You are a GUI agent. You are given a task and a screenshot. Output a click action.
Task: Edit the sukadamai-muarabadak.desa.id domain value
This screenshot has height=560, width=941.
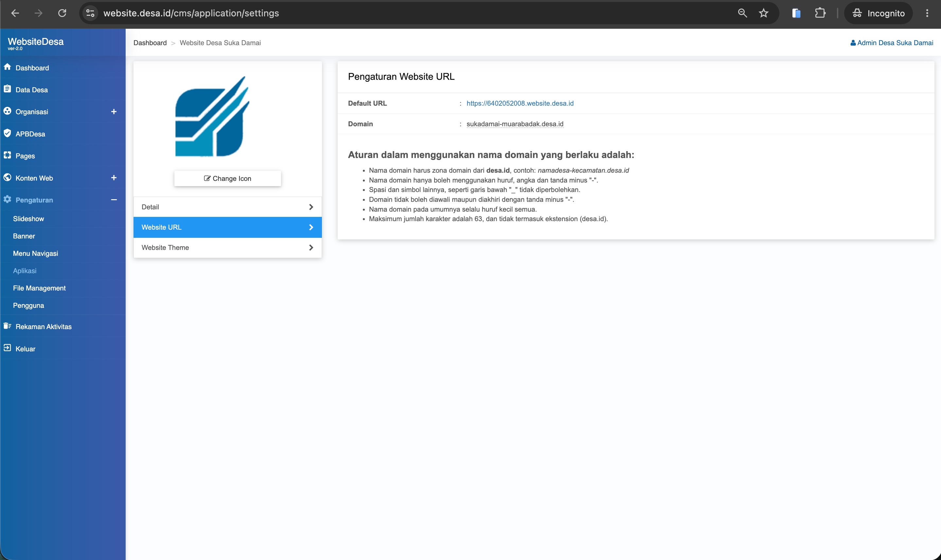[515, 124]
